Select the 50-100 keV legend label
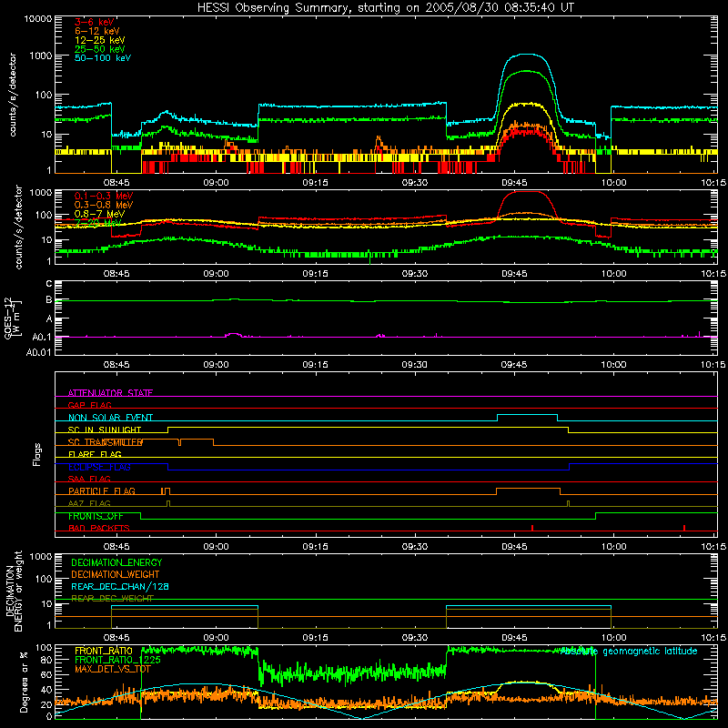The height and width of the screenshot is (728, 728). [103, 58]
